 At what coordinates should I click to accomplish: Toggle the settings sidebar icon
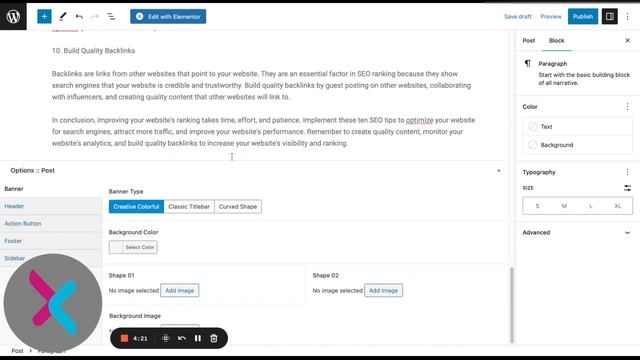click(x=609, y=17)
